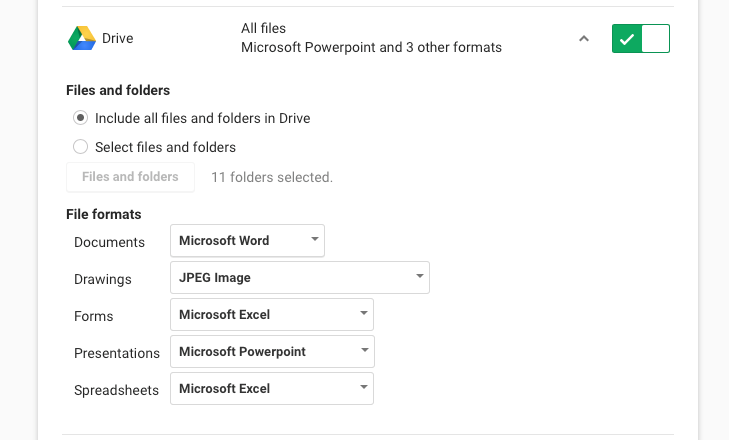Open the Presentations Microsoft Powerpoint dropdown
729x440 pixels.
pyautogui.click(x=272, y=352)
